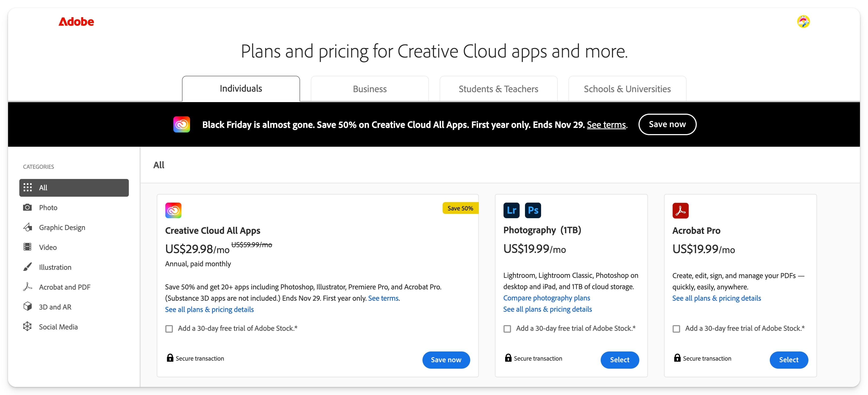
Task: Select the All category
Action: point(74,188)
